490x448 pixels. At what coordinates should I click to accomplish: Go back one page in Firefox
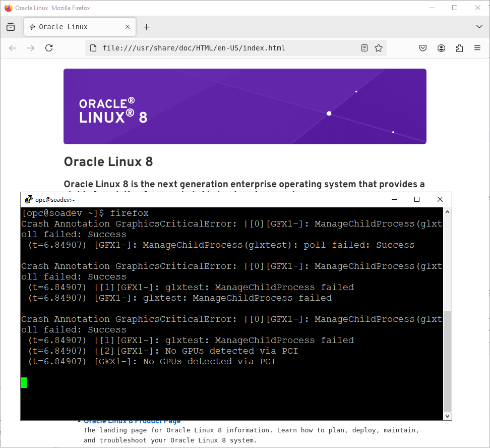point(13,48)
